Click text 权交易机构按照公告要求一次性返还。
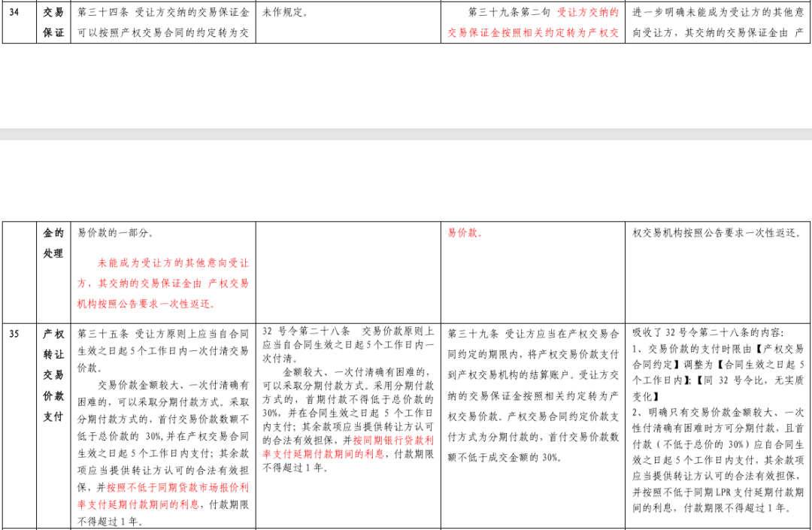Viewport: 812px width, 530px height. pyautogui.click(x=717, y=233)
